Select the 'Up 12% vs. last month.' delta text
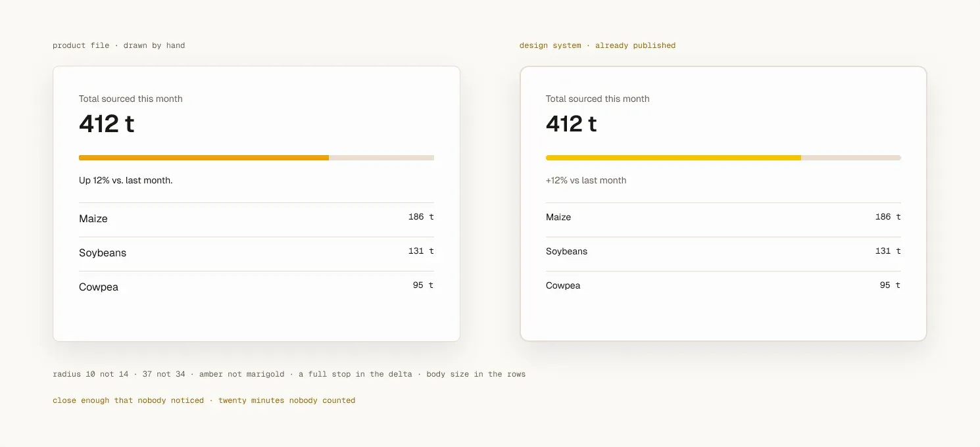Image resolution: width=980 pixels, height=447 pixels. click(126, 180)
